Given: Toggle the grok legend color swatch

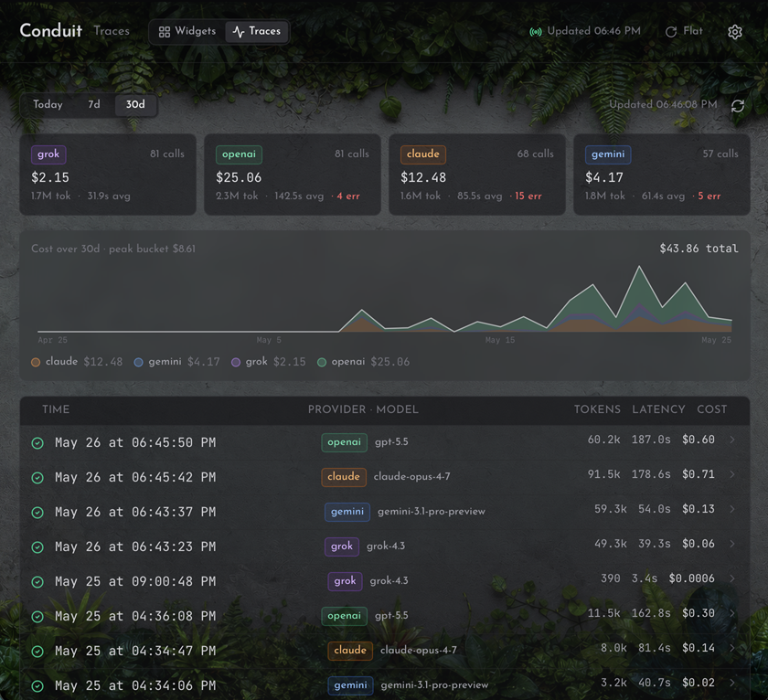Looking at the screenshot, I should pos(236,362).
